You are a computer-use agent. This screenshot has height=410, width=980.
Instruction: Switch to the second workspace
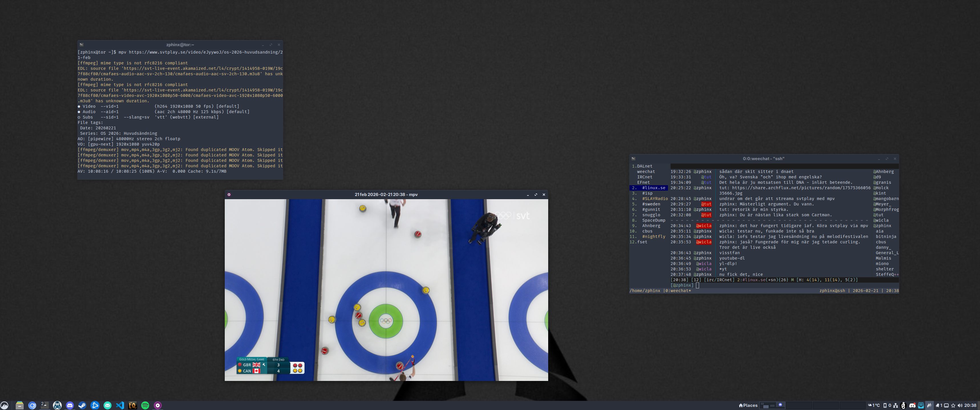click(799, 405)
